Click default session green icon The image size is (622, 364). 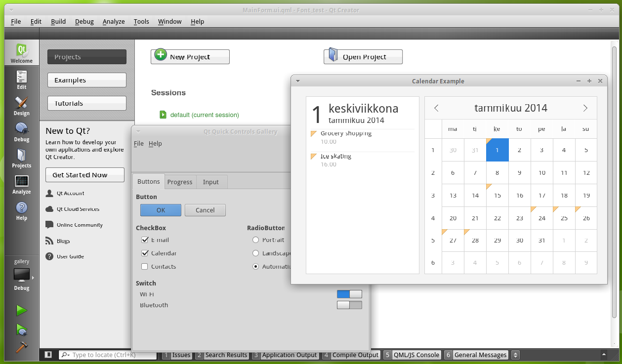pos(164,115)
